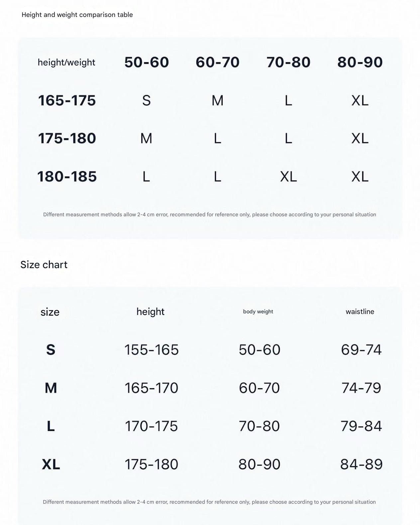The width and height of the screenshot is (420, 525).
Task: Click the 175-180 row label in comparison table
Action: (x=67, y=138)
